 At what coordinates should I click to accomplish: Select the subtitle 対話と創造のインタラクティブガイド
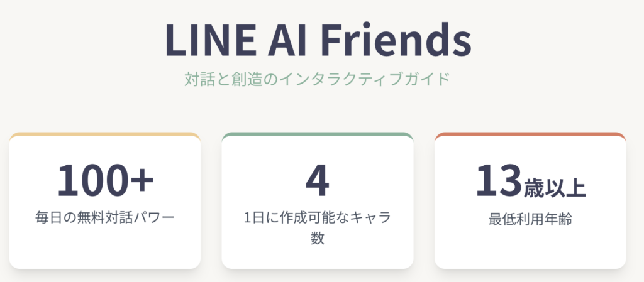click(317, 80)
